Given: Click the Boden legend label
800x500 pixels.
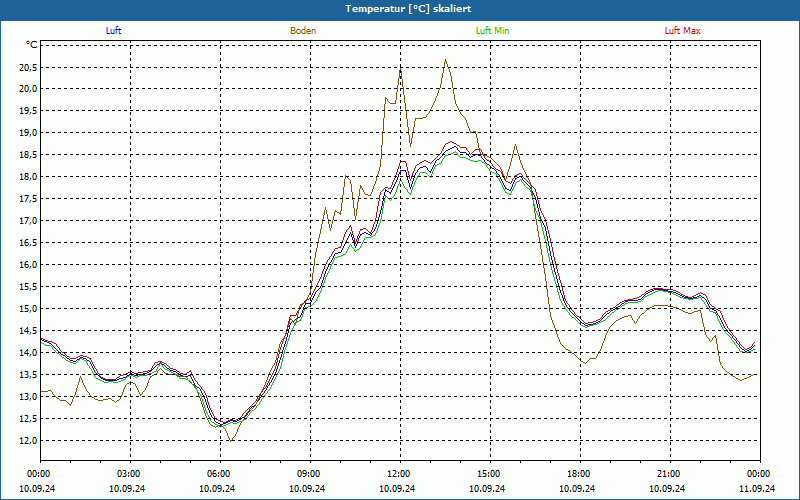Looking at the screenshot, I should click(303, 31).
